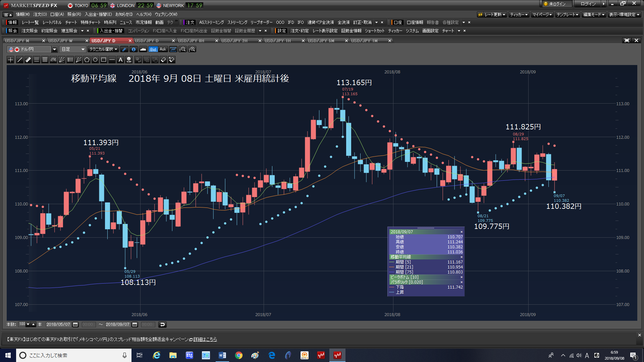Screen dimensions: 644x362
Task: Select the vertical cycle lines tool
Action: click(70, 60)
